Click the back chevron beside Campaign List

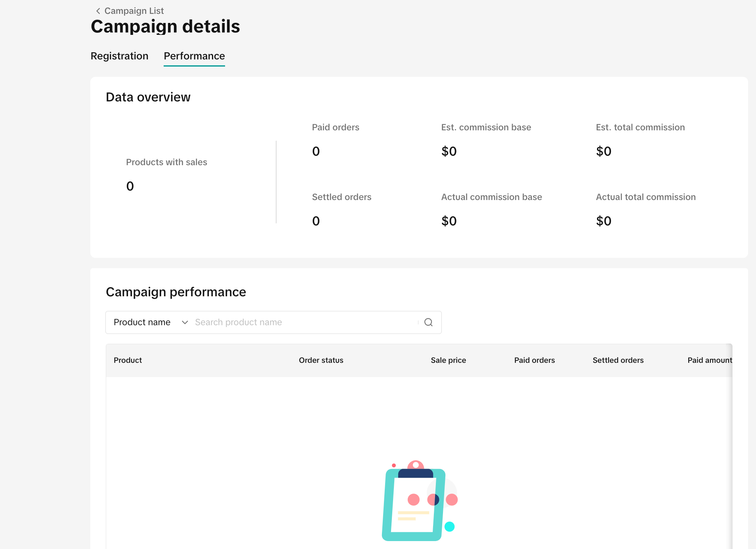point(98,11)
